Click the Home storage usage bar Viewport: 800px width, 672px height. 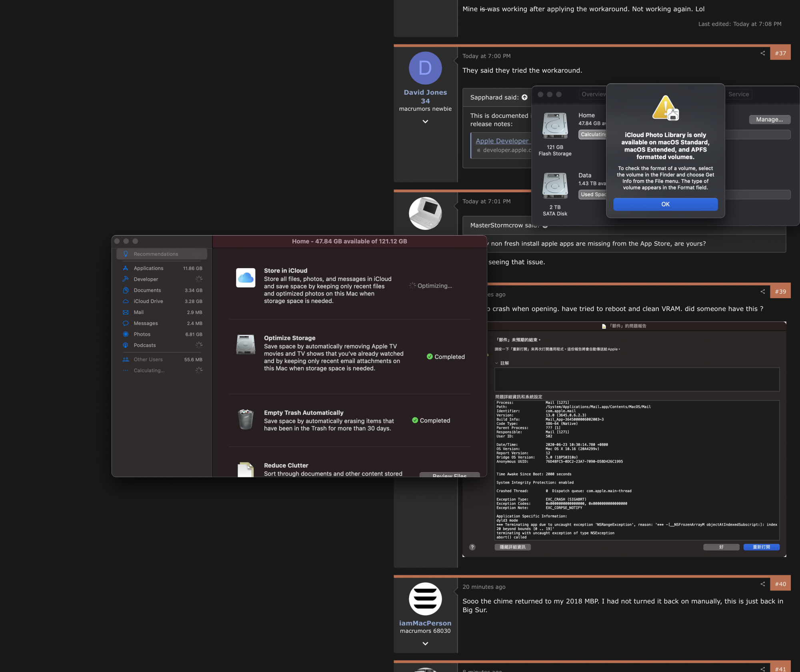[x=684, y=135]
